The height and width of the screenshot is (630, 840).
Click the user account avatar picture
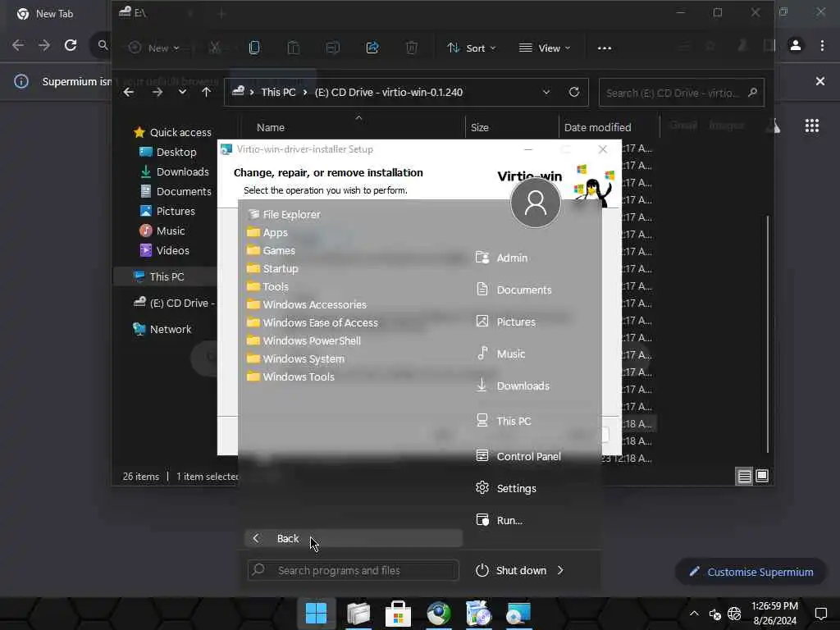(535, 203)
